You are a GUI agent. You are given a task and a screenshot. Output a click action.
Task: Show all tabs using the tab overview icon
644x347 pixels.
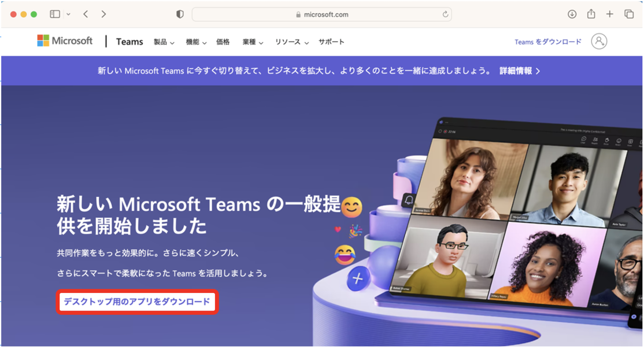pos(629,14)
